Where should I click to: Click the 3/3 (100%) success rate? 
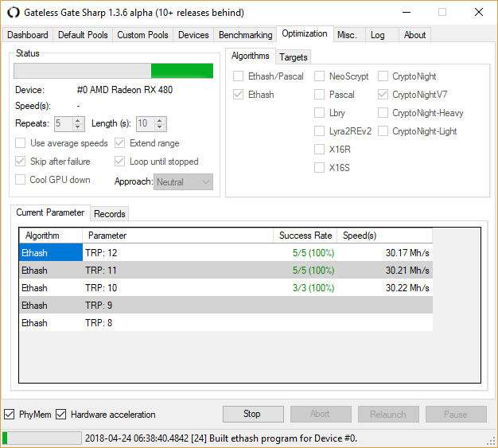(313, 288)
